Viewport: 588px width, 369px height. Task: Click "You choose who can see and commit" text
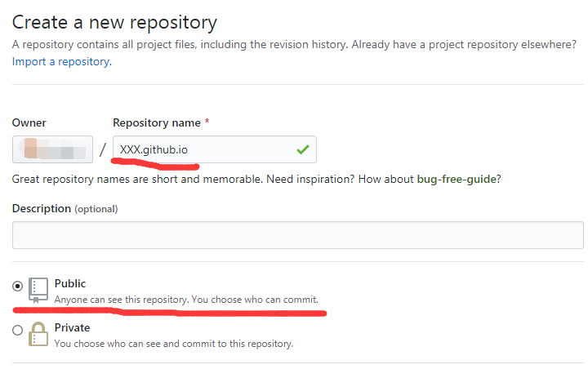click(173, 344)
